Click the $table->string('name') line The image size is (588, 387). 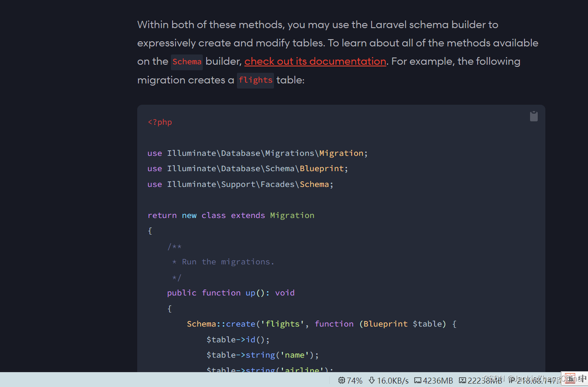(x=262, y=355)
